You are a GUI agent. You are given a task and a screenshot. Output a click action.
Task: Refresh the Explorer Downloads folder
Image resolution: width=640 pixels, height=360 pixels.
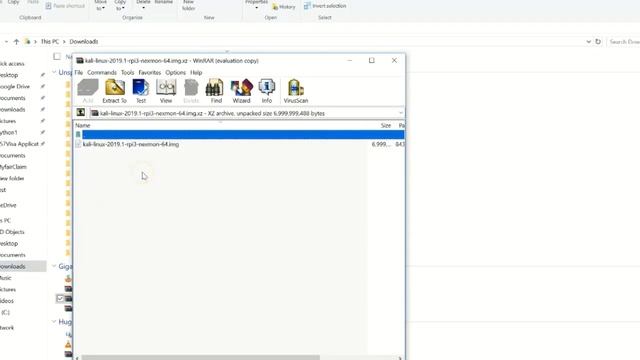[598, 42]
